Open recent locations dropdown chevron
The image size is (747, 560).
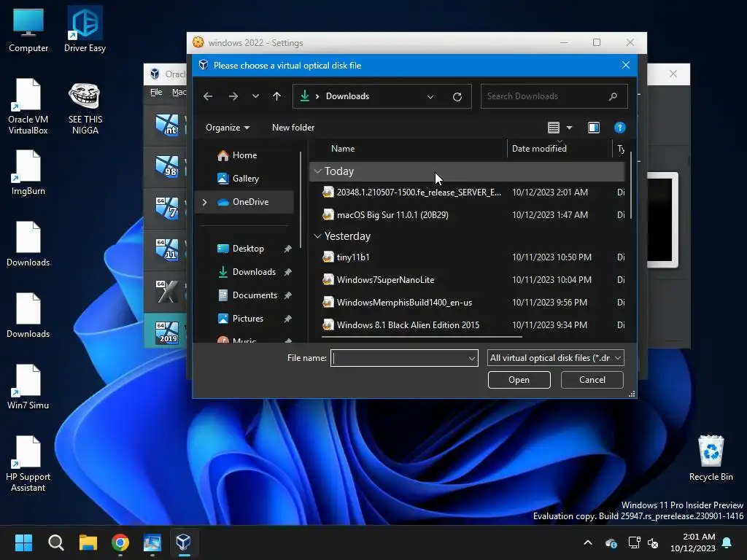click(x=255, y=96)
